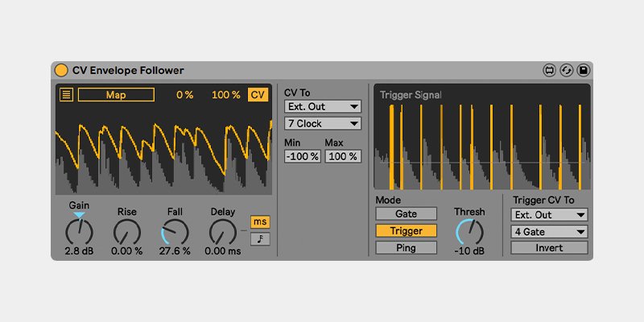This screenshot has width=644, height=322.
Task: Adjust the Gain knob
Action: [x=79, y=232]
